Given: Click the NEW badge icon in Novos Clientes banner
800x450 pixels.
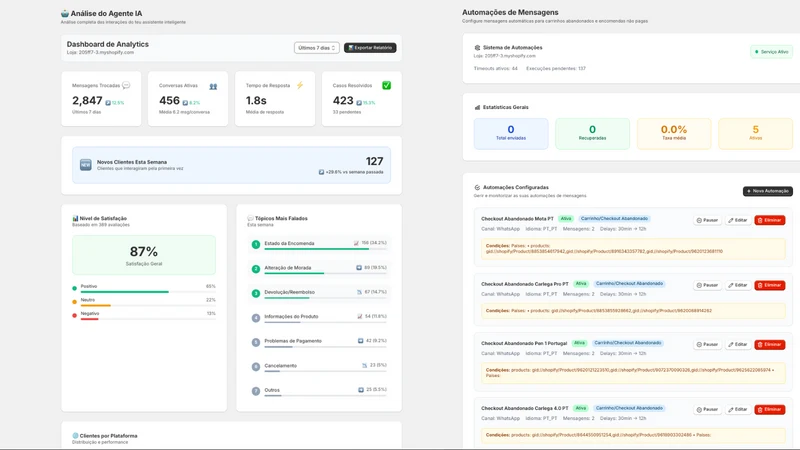Looking at the screenshot, I should 86,165.
